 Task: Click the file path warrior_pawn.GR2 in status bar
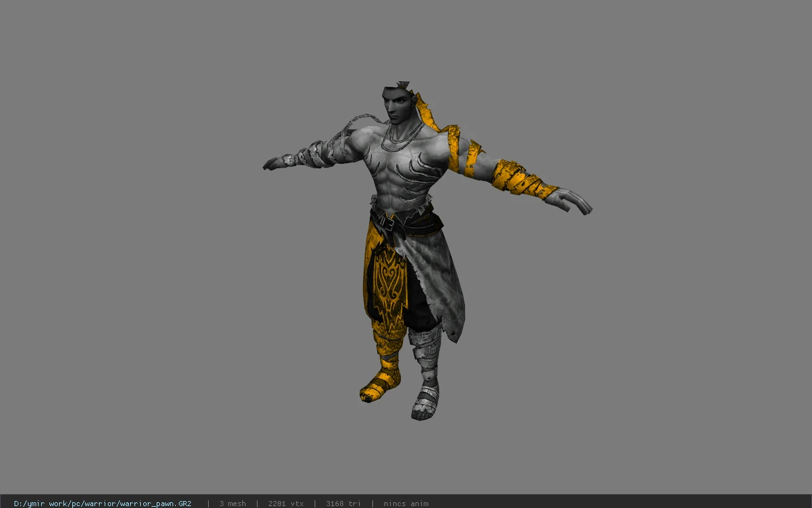tap(103, 504)
